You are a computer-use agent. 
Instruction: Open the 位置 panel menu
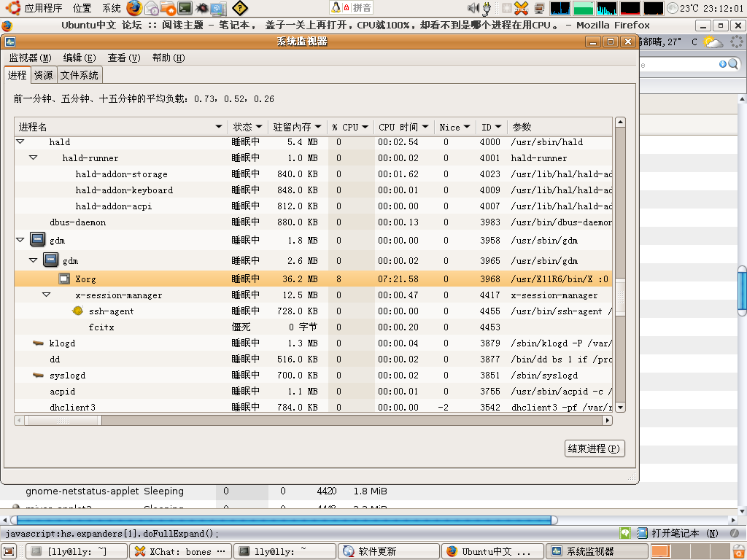coord(82,8)
